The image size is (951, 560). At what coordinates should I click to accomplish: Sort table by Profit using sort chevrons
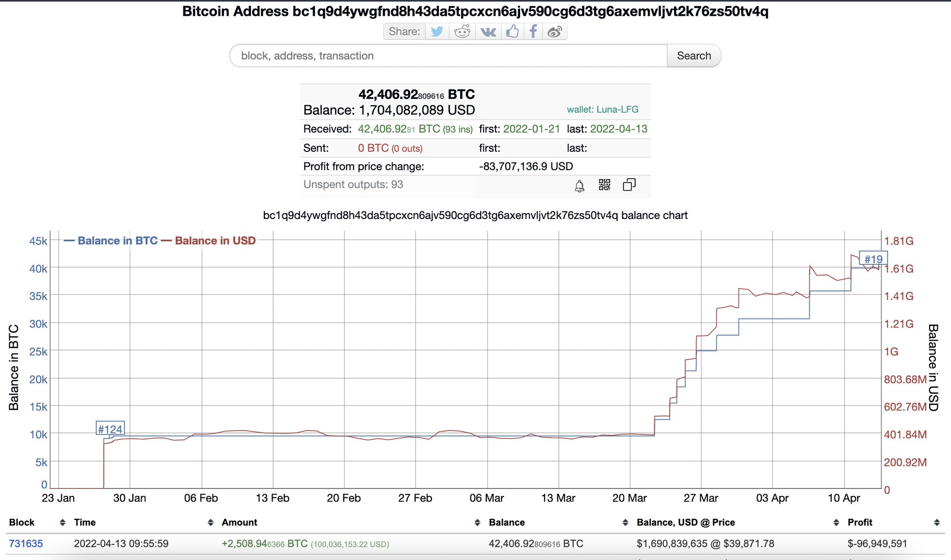point(936,522)
